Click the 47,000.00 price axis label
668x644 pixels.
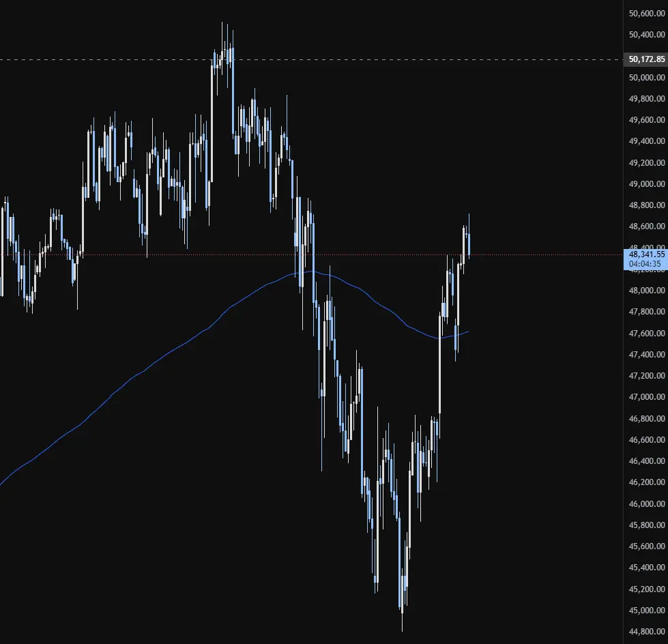pos(646,397)
